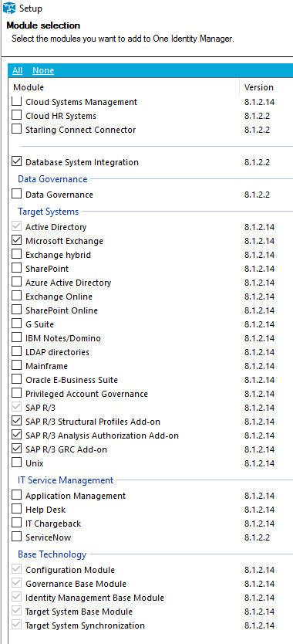Click the grayed SAP R/3 checkbox
Screen dimensions: 293x644
point(17,408)
